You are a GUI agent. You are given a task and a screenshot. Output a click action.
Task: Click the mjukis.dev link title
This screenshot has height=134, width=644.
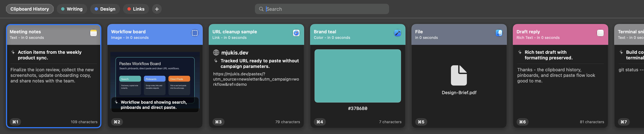pos(235,52)
